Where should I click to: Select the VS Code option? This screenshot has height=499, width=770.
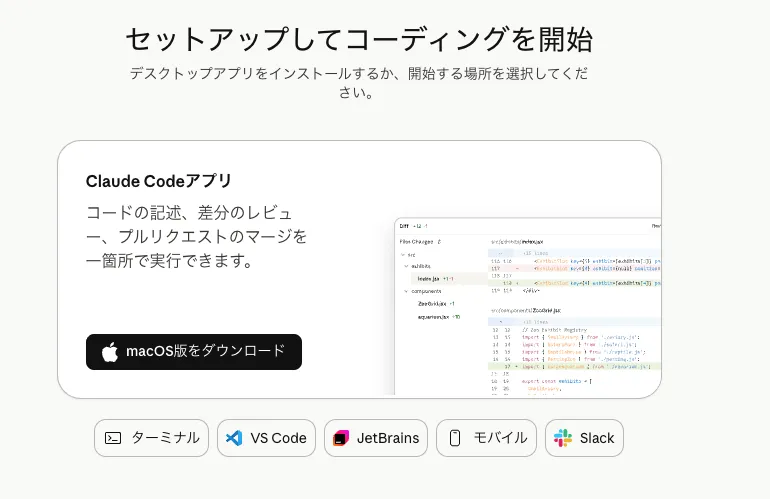pyautogui.click(x=266, y=438)
